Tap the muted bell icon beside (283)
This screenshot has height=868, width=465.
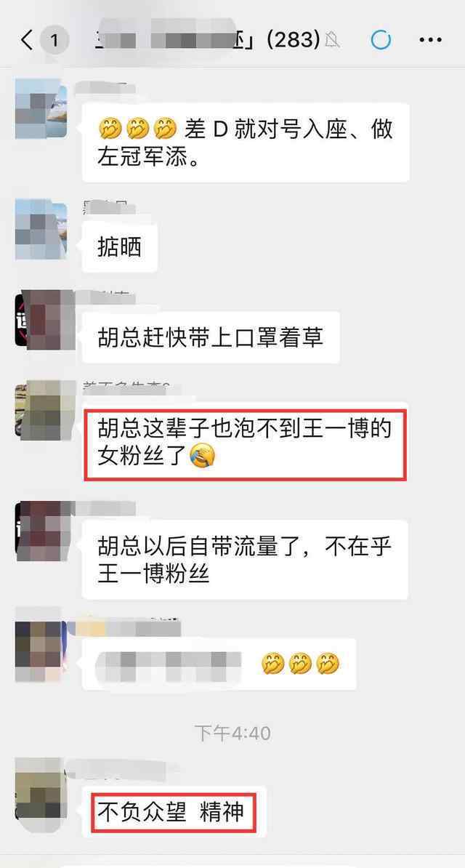point(332,40)
